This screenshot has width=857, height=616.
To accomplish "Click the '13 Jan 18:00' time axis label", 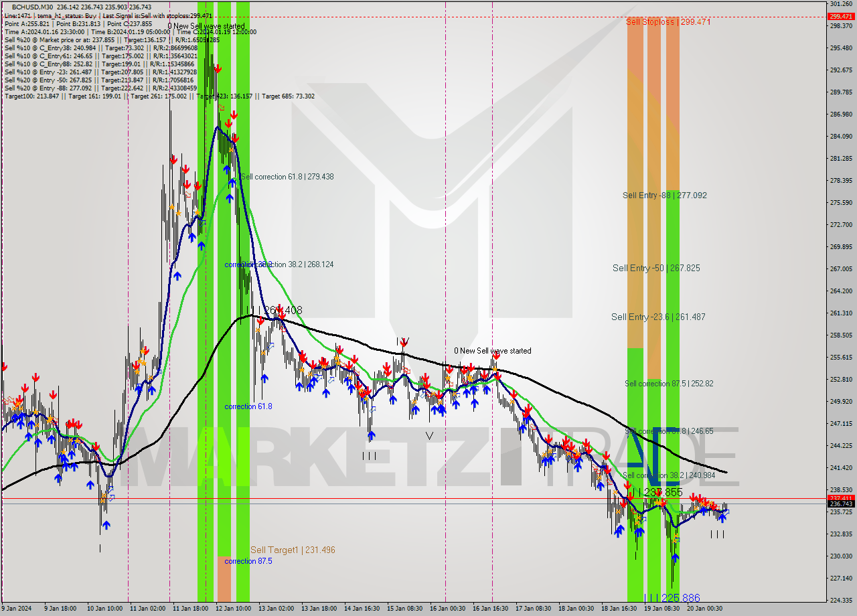I will [318, 609].
